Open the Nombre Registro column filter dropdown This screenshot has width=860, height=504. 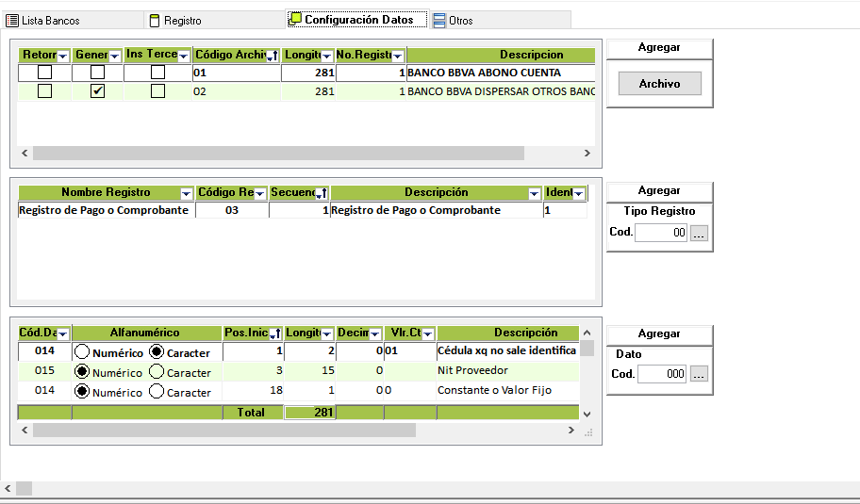coord(186,194)
